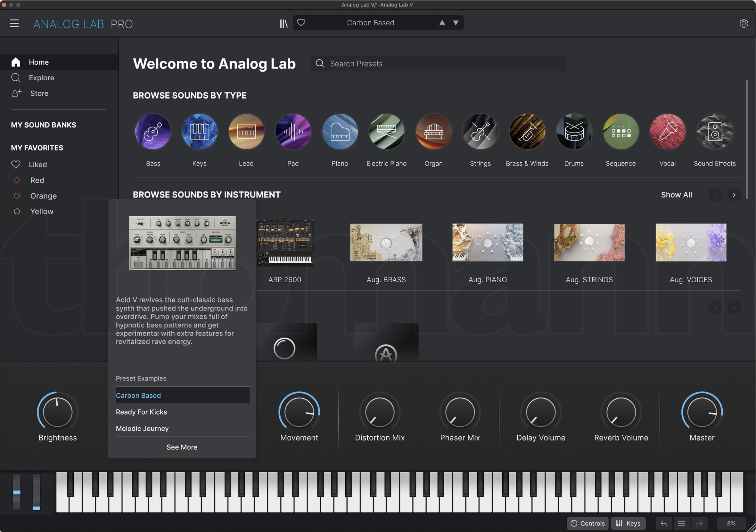Undo with the back arrow icon
The width and height of the screenshot is (756, 532).
(x=664, y=523)
